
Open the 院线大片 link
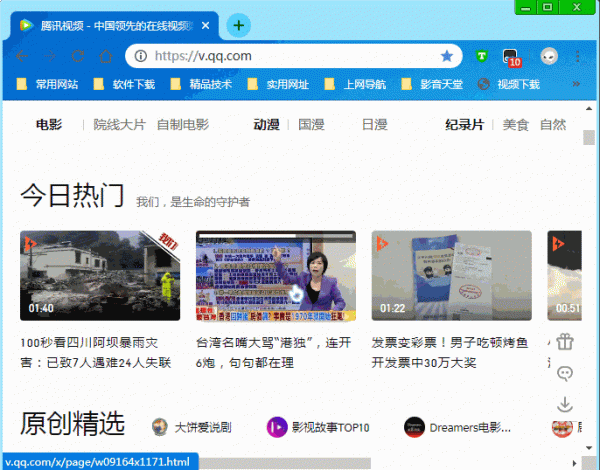click(119, 125)
